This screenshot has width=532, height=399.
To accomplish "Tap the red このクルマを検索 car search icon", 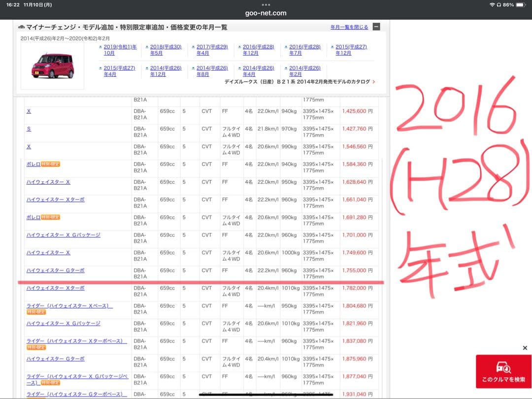I will [x=503, y=368].
